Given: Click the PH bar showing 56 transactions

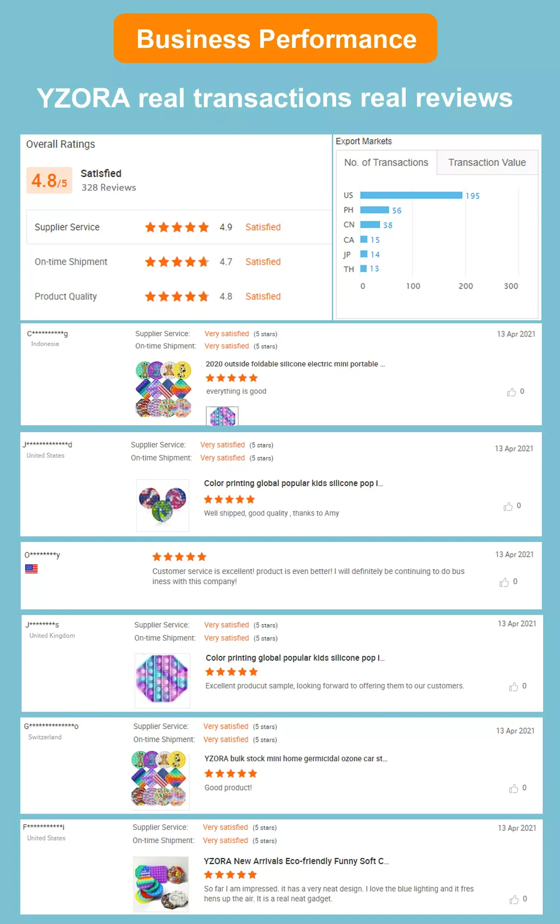Looking at the screenshot, I should pyautogui.click(x=375, y=210).
